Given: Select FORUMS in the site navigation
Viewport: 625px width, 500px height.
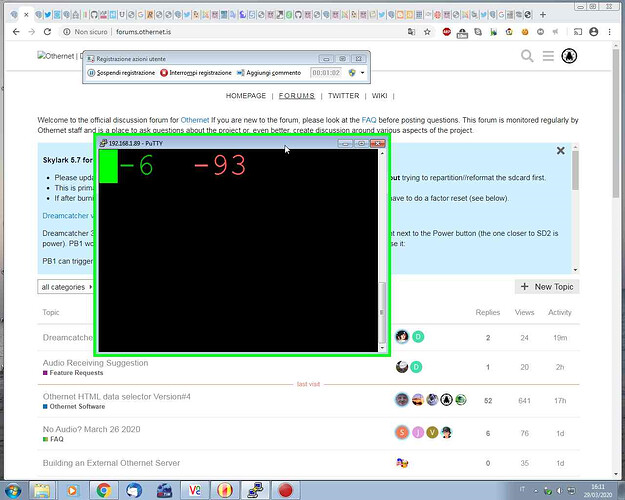Looking at the screenshot, I should coord(297,96).
